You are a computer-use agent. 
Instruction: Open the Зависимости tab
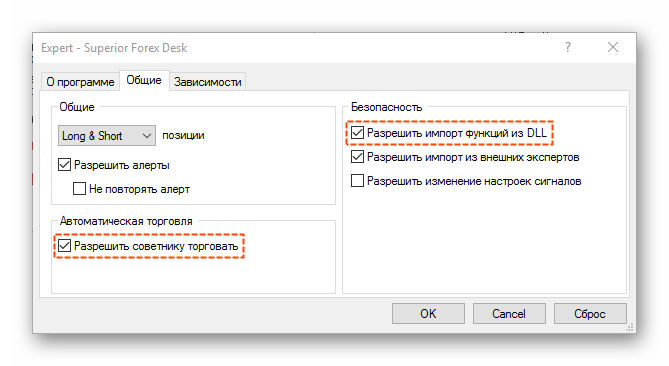pos(207,81)
